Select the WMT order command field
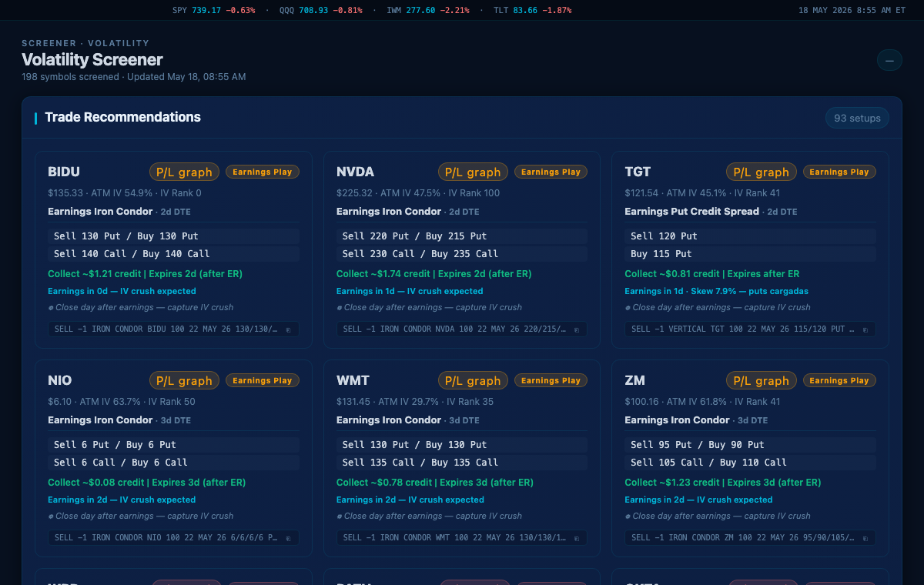924x585 pixels. click(x=462, y=538)
